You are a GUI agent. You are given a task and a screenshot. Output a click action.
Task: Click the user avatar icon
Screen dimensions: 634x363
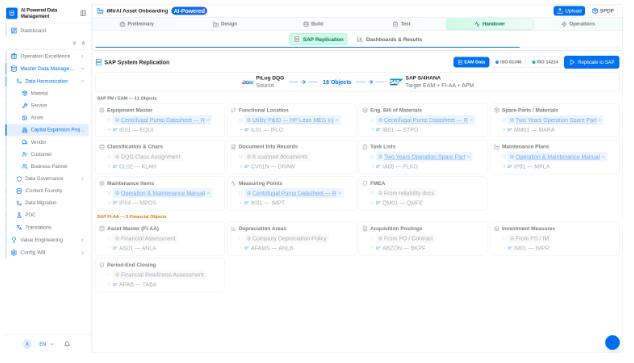click(x=27, y=344)
